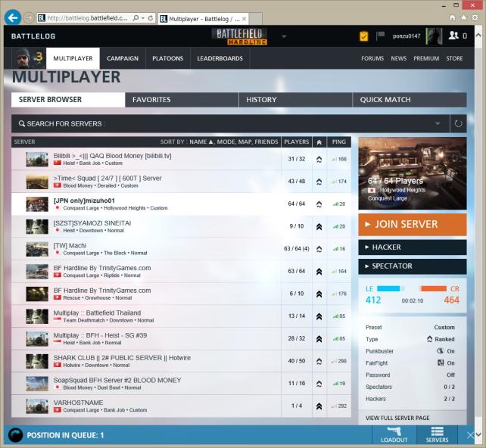Open the notifications flag icon
The width and height of the screenshot is (486, 448).
point(380,36)
